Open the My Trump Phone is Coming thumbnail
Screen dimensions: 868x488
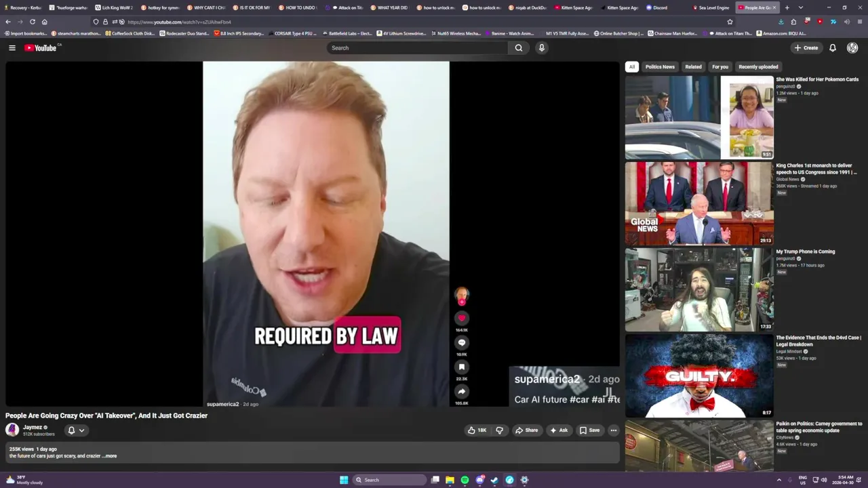[699, 289]
